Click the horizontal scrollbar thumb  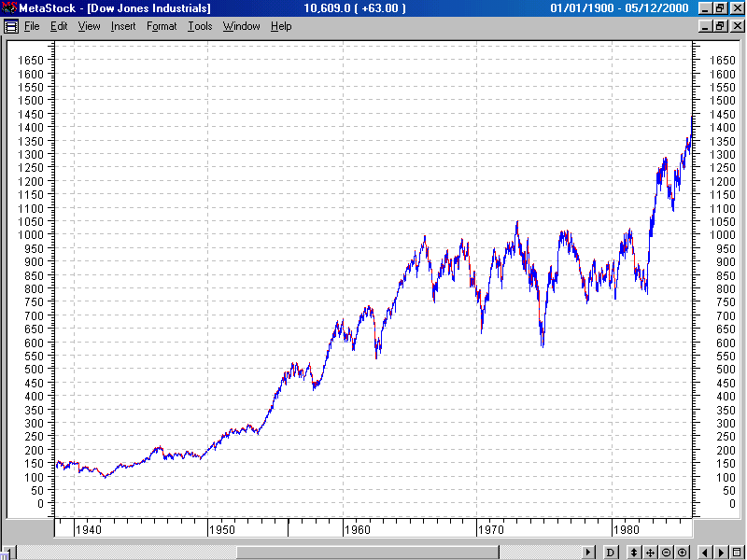367,553
